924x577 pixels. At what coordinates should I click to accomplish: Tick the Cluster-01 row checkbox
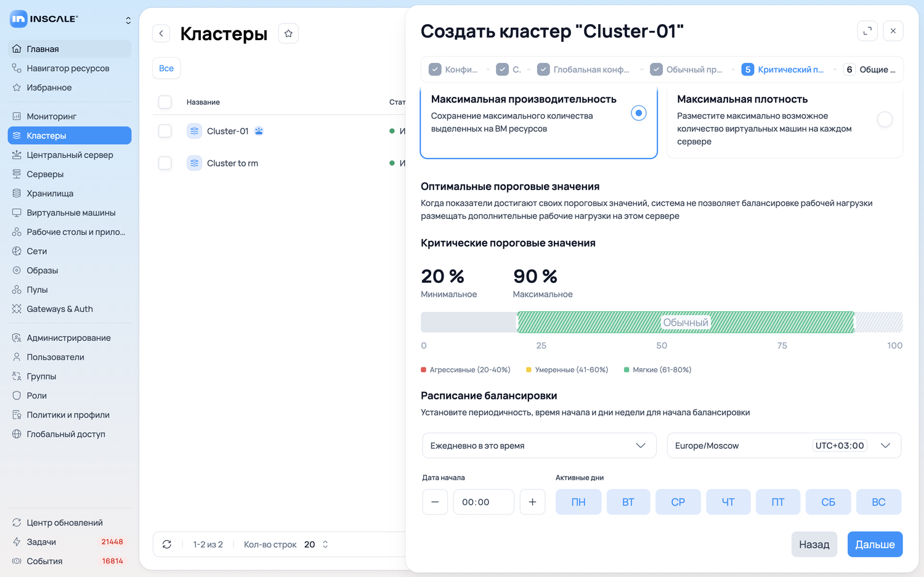click(x=165, y=131)
